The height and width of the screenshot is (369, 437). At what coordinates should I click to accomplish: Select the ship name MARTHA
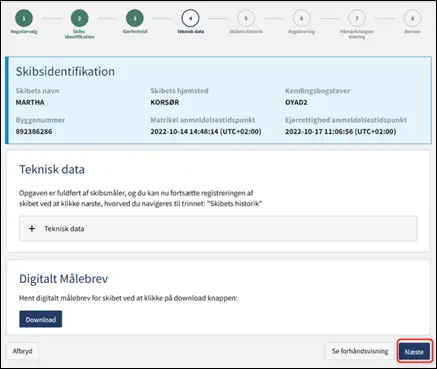30,102
